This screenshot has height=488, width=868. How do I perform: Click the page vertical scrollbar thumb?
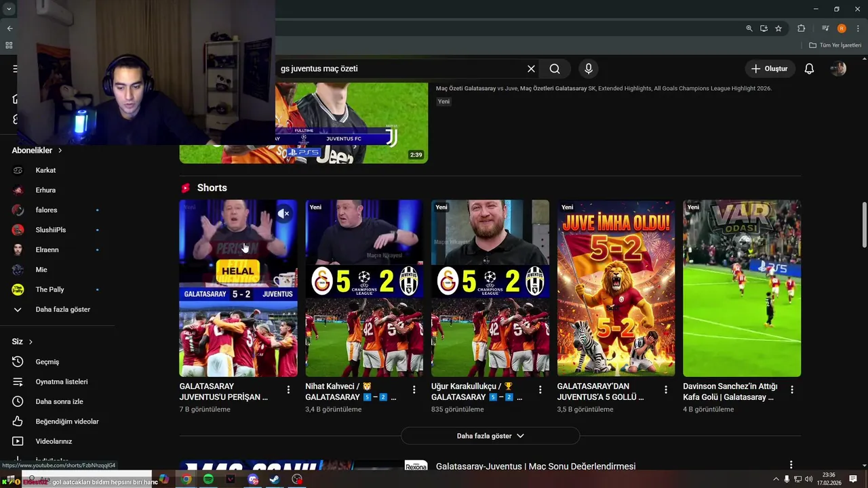point(864,224)
